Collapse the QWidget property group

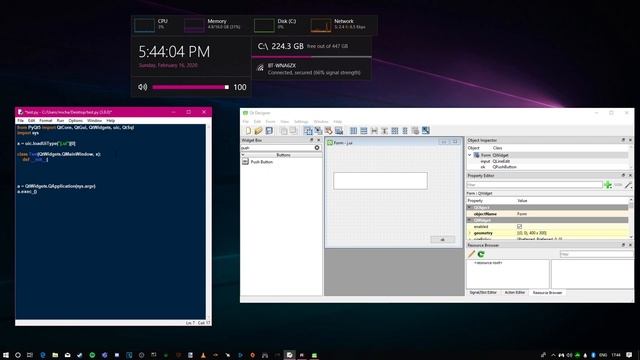tap(470, 220)
